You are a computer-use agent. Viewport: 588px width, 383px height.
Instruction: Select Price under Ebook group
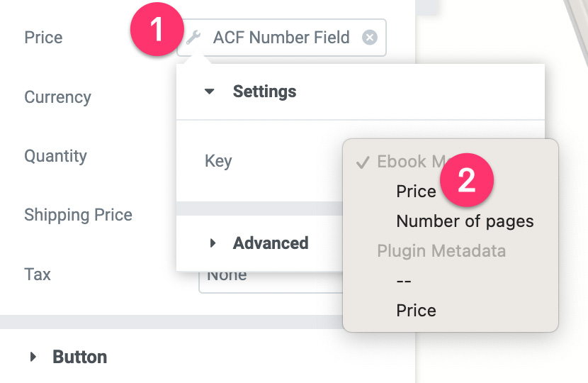pyautogui.click(x=416, y=191)
